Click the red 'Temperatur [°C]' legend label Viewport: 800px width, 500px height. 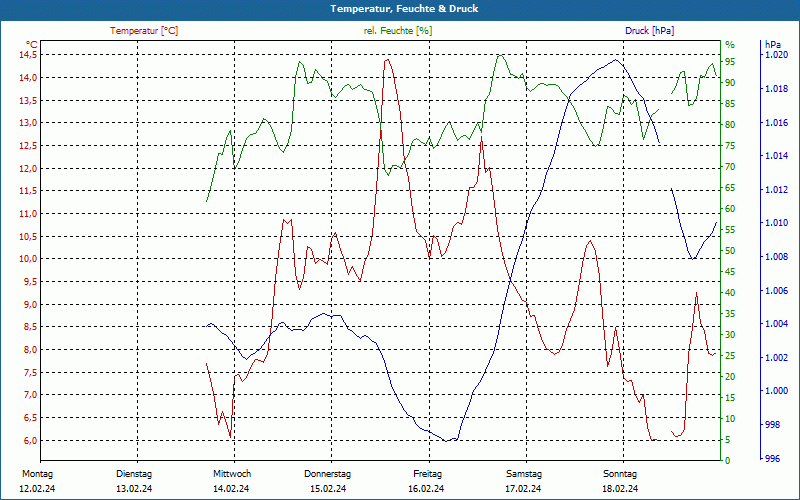pyautogui.click(x=144, y=31)
